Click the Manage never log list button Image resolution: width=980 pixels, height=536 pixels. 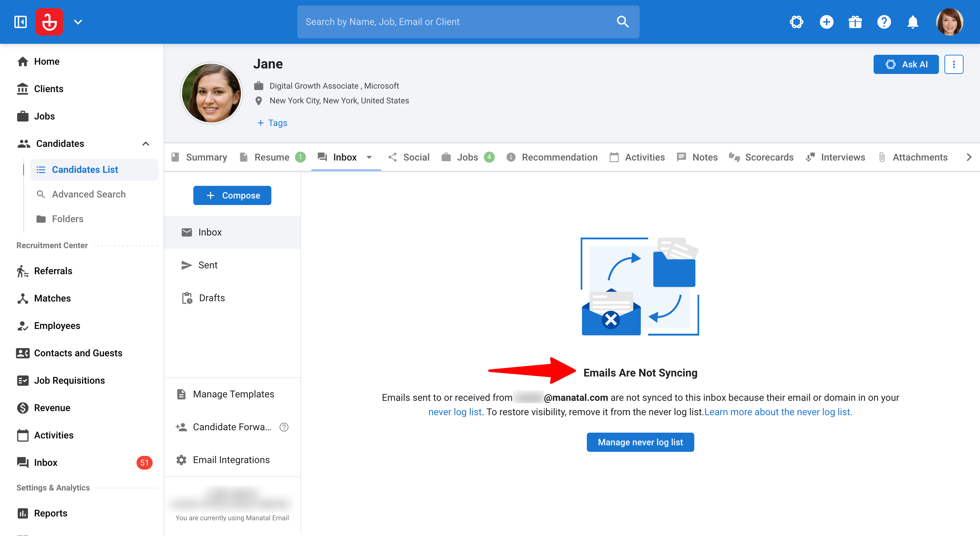640,442
